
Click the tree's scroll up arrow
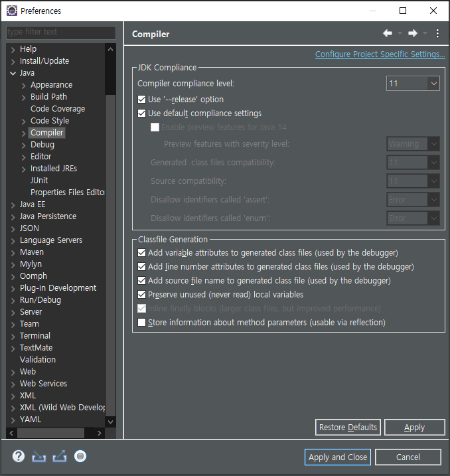(110, 49)
